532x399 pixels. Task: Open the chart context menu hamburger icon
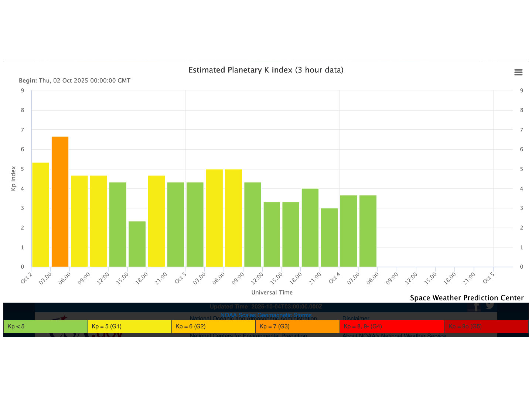click(x=518, y=72)
